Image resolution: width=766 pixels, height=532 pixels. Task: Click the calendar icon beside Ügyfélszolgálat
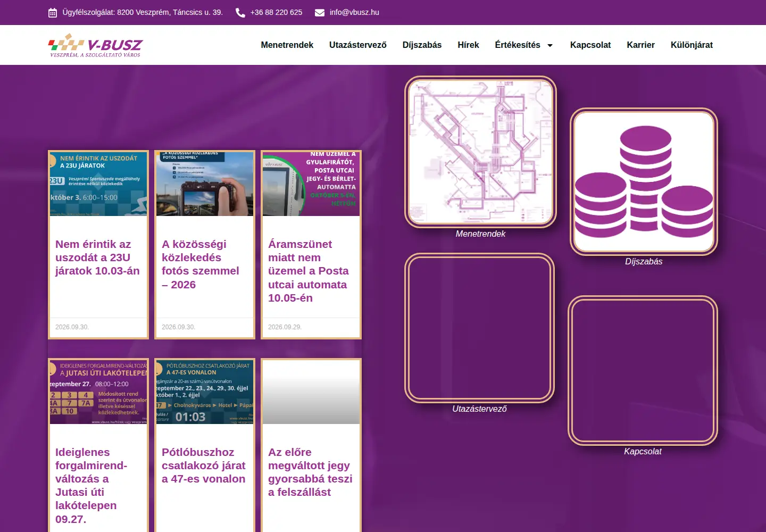point(53,13)
